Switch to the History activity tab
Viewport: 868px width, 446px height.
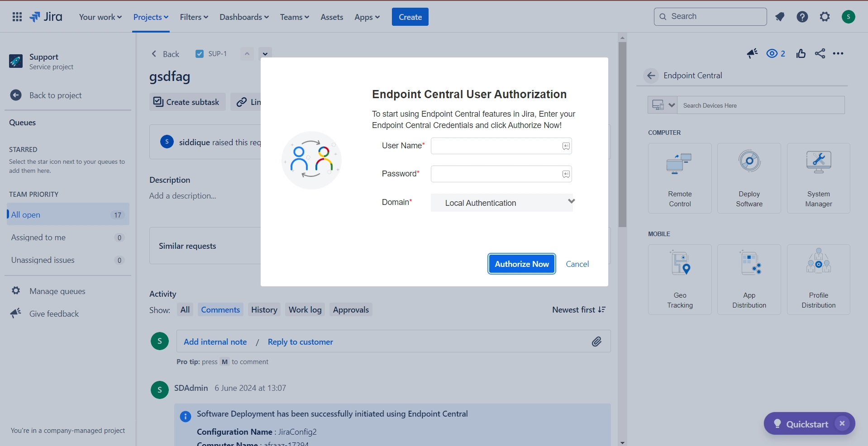[264, 310]
